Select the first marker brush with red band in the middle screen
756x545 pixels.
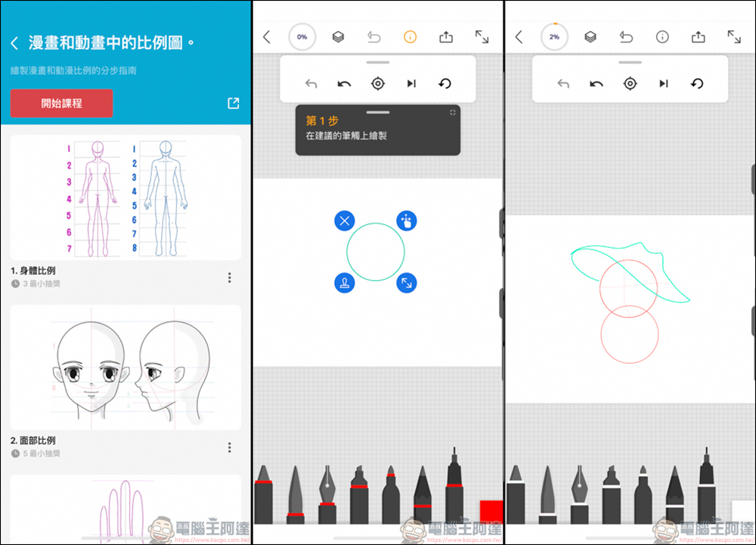(263, 494)
